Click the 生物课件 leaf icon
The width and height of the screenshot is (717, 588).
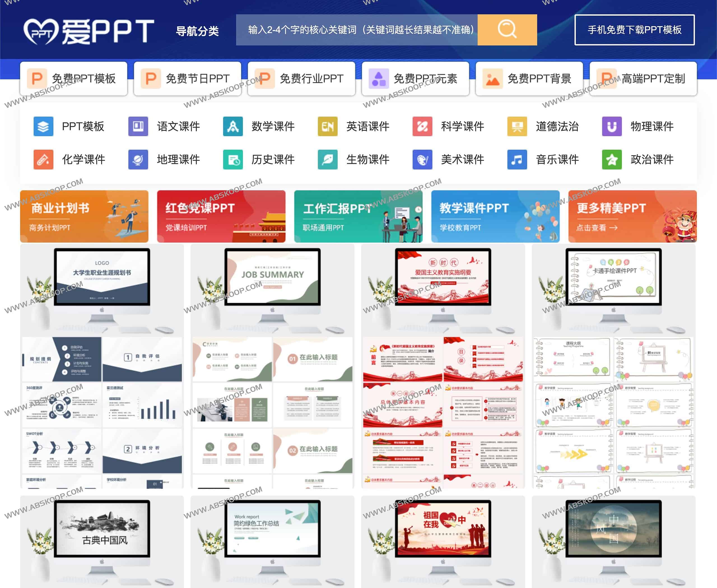pyautogui.click(x=327, y=159)
